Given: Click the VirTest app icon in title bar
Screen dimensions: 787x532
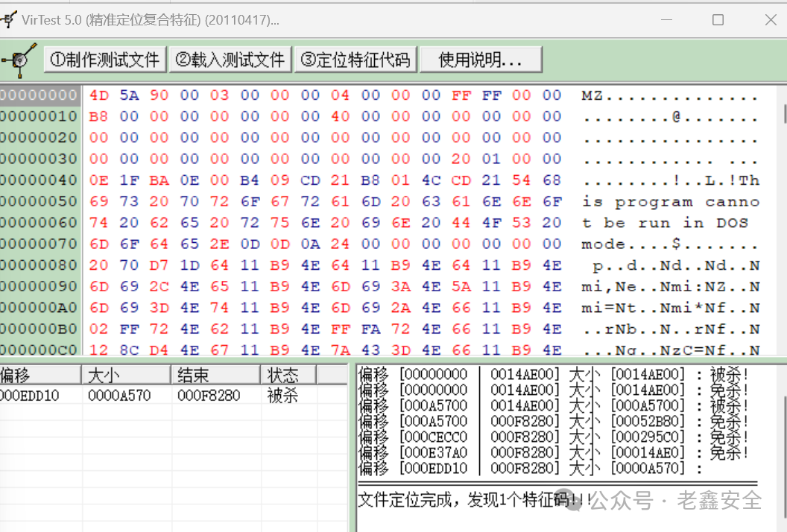Looking at the screenshot, I should click(7, 20).
